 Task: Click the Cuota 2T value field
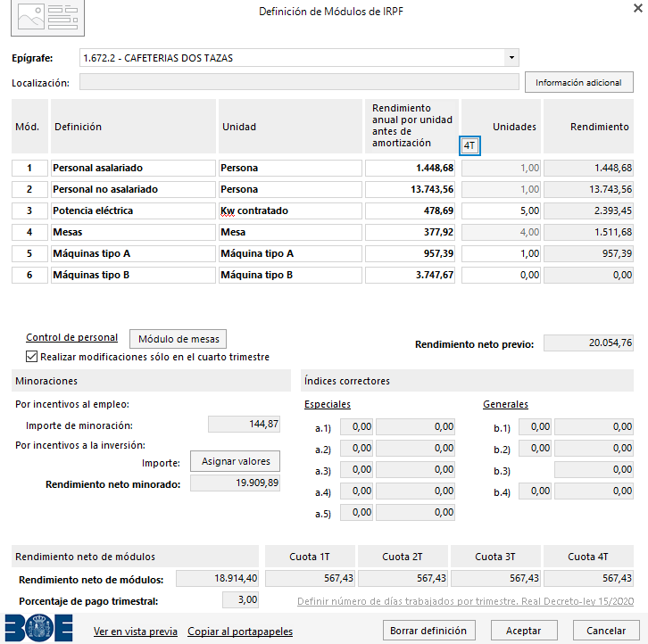tap(403, 578)
